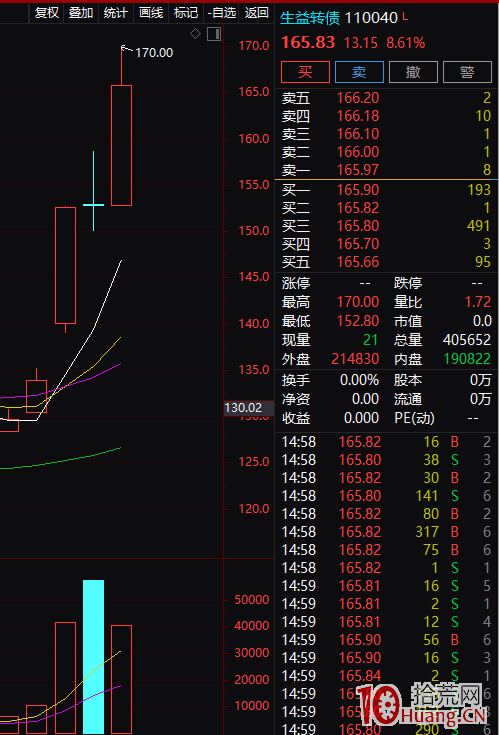Screen dimensions: 499x735
Task: Select the 买四 price 165.70
Action: pos(357,244)
